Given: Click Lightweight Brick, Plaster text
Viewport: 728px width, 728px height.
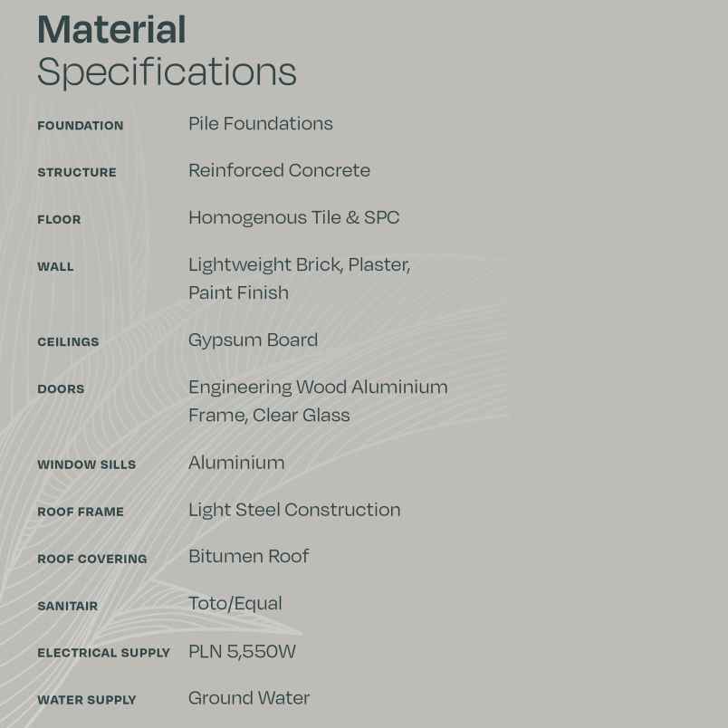Looking at the screenshot, I should [299, 264].
